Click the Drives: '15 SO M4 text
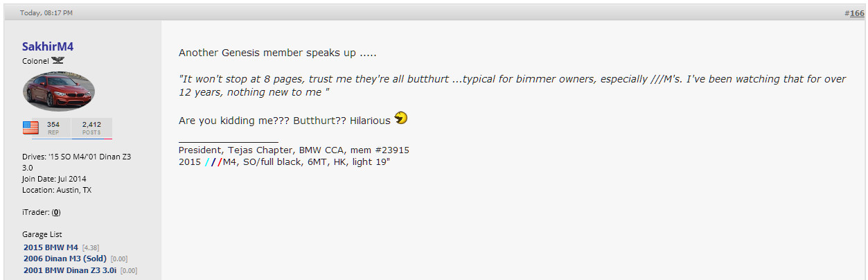 (77, 161)
